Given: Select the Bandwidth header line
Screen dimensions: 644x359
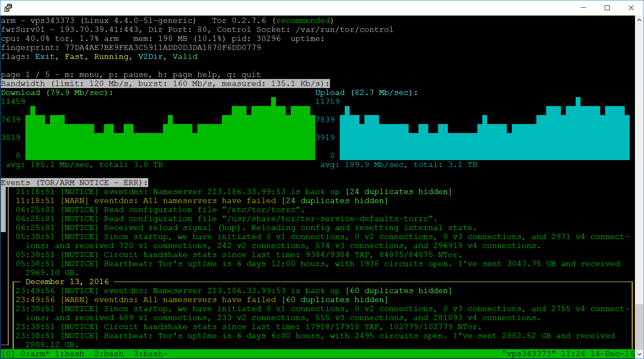Looking at the screenshot, I should point(165,84).
